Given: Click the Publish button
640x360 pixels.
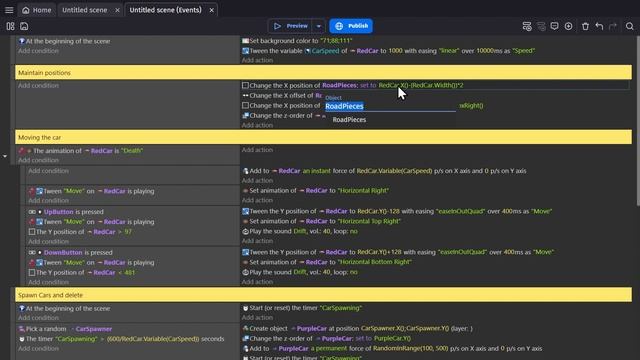Looking at the screenshot, I should [x=351, y=26].
